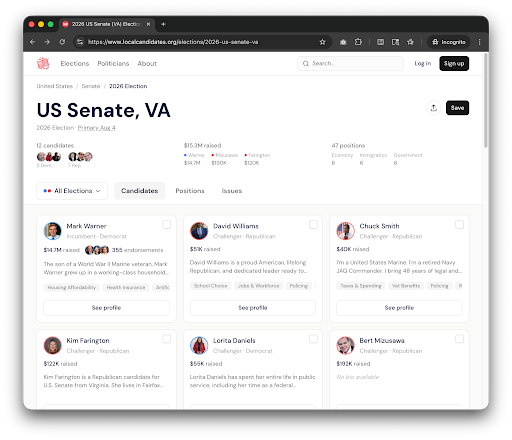Screen dimensions: 512x440
Task: Click the Incognito indicator
Action: [449, 42]
